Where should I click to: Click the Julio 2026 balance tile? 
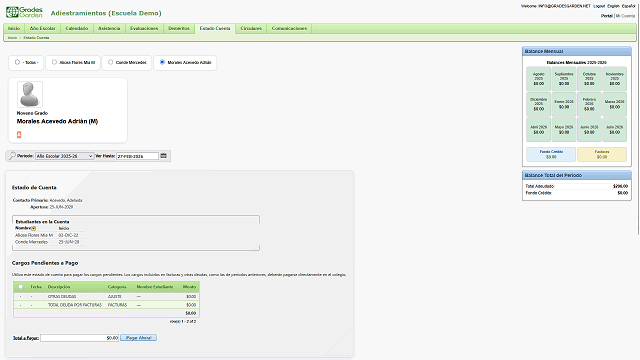614,130
